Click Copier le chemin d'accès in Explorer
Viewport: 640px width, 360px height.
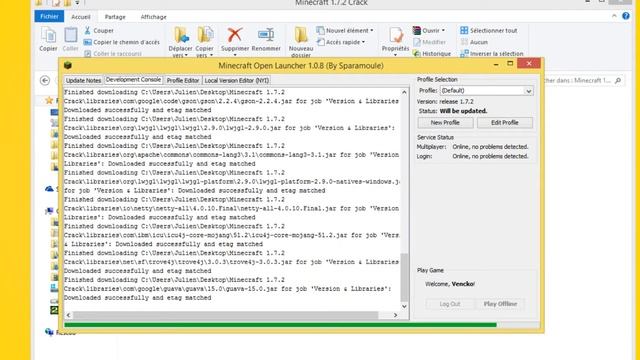point(122,42)
